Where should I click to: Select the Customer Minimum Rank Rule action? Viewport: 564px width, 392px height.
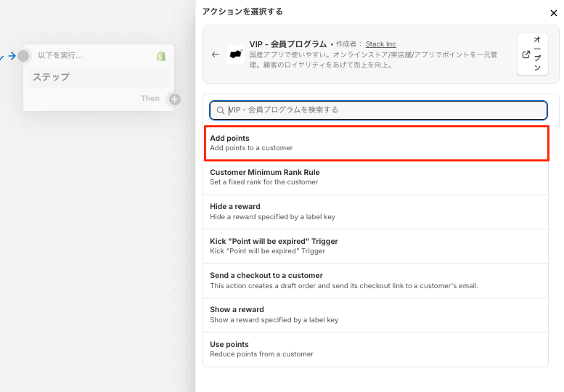375,178
